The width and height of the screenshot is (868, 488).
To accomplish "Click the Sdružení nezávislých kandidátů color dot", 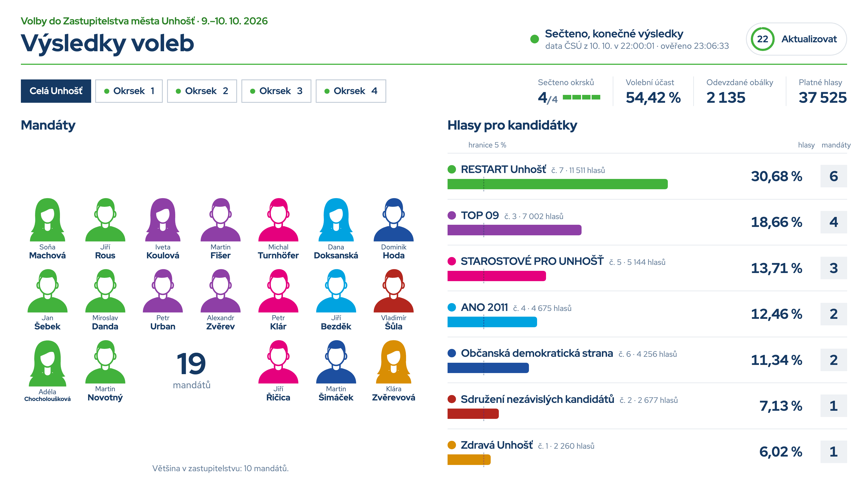I will point(452,399).
